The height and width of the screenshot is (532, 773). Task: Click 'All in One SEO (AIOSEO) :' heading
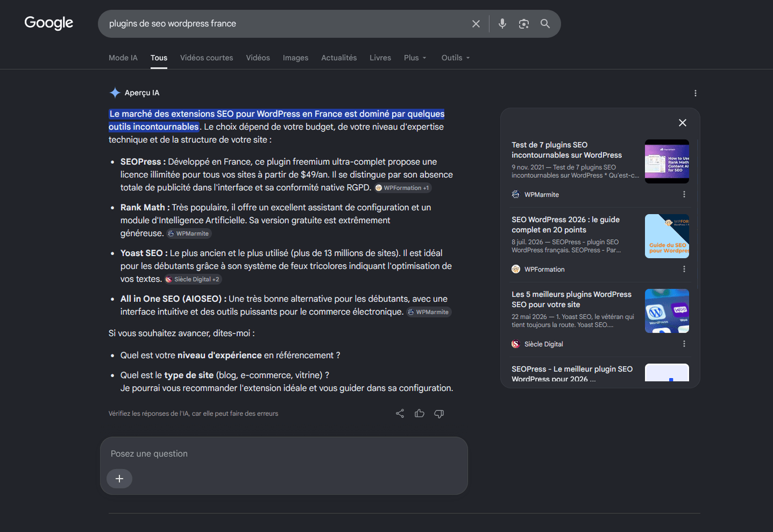tap(173, 299)
